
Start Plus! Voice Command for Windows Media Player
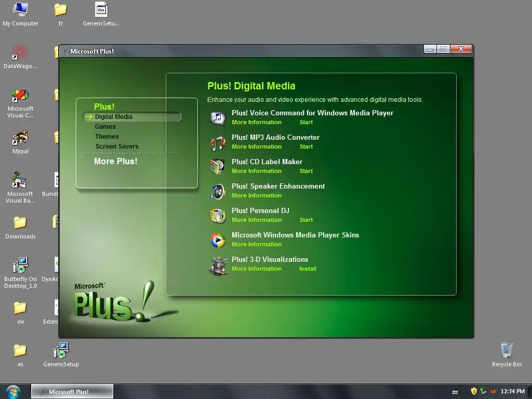306,122
